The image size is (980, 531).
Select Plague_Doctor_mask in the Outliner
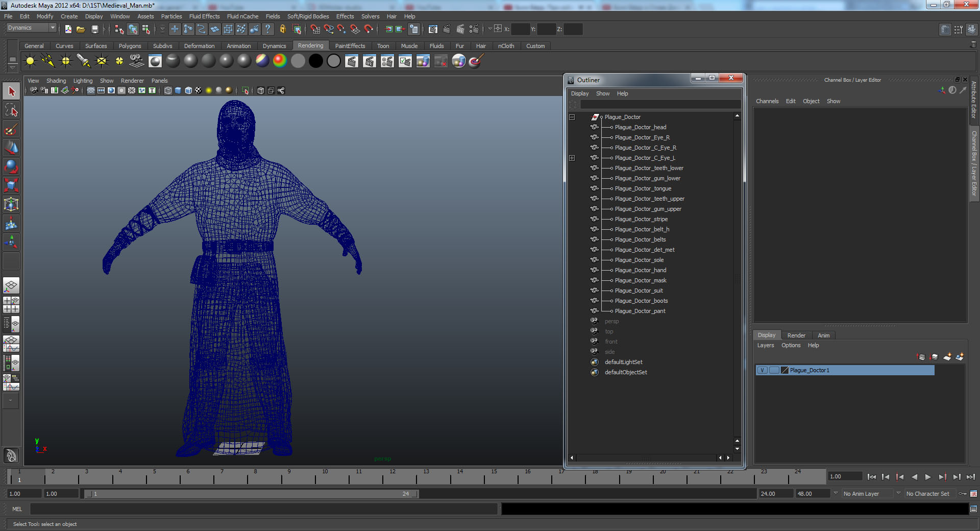point(640,280)
